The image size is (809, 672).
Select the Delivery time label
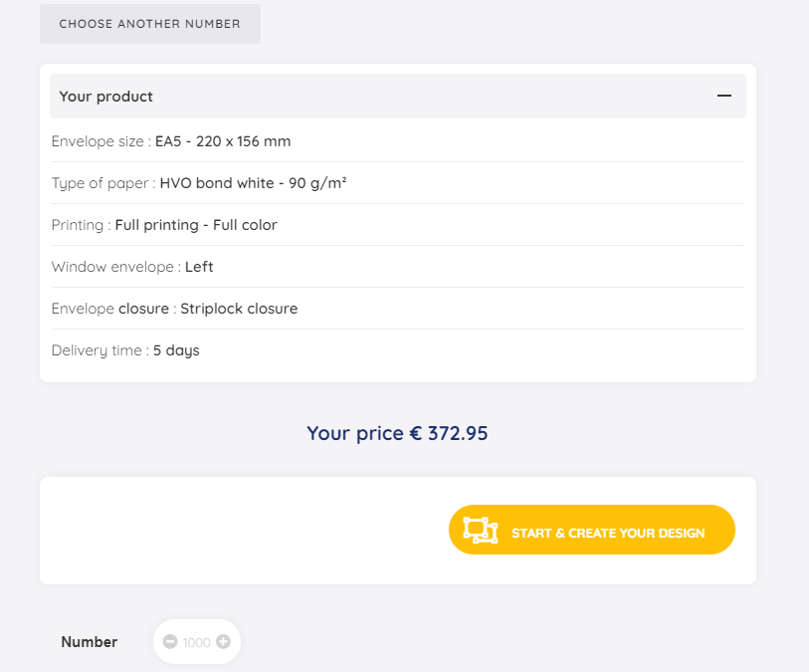coord(100,350)
